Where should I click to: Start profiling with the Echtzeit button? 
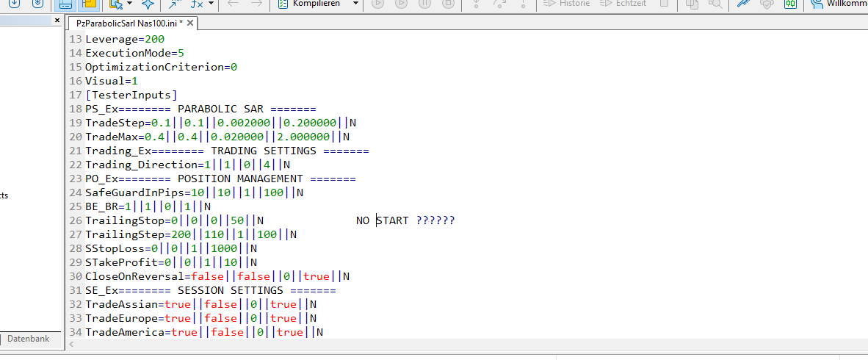(624, 4)
